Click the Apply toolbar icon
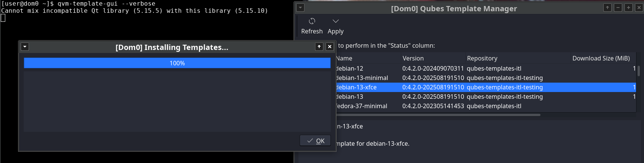 (335, 21)
